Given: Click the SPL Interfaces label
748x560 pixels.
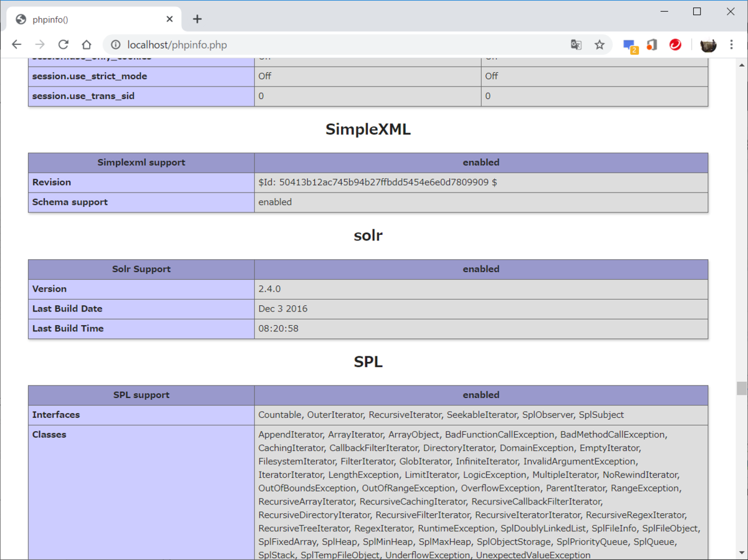Looking at the screenshot, I should (56, 415).
